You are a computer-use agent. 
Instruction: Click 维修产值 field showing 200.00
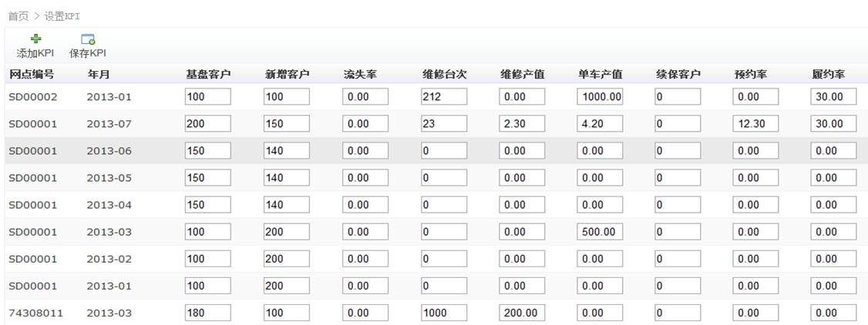click(522, 313)
